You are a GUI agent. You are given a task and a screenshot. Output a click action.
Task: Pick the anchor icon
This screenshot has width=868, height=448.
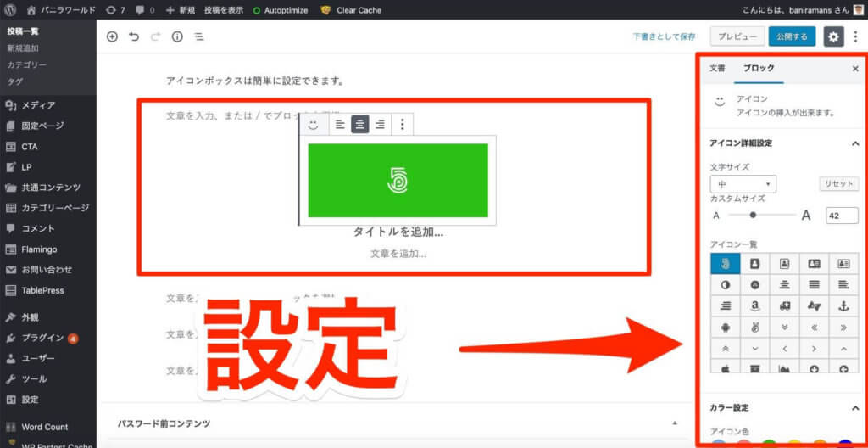(x=843, y=306)
